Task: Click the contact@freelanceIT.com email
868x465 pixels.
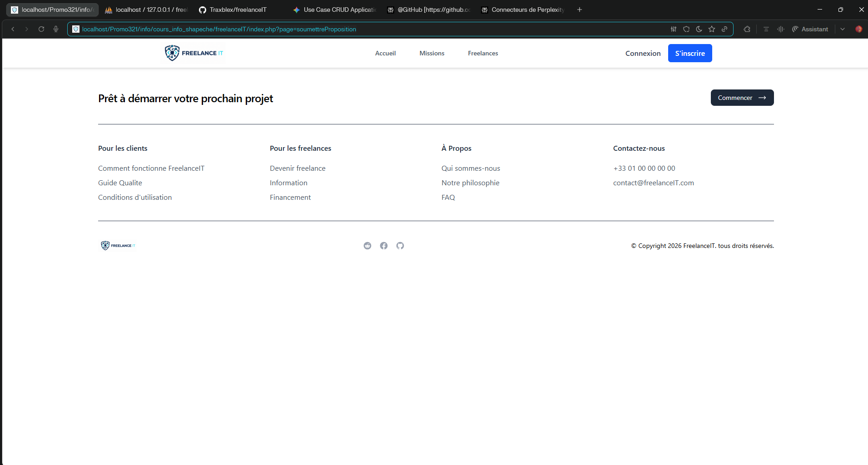Action: [x=654, y=183]
